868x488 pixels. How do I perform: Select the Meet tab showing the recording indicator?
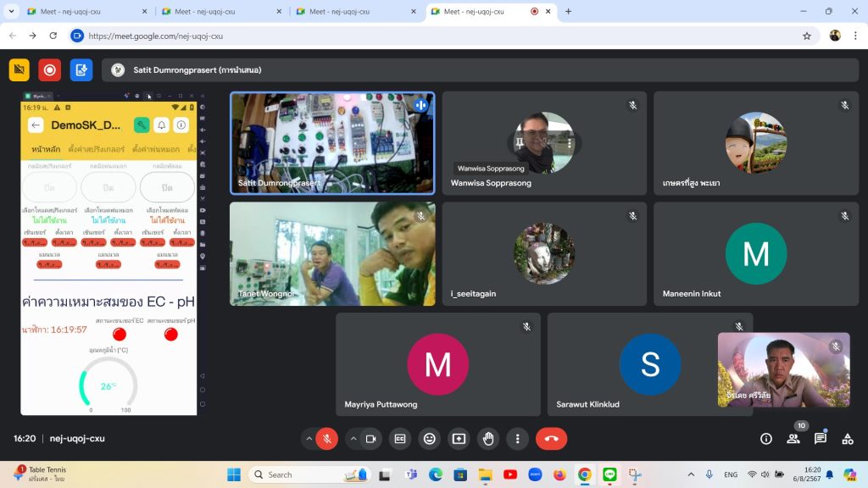[492, 11]
